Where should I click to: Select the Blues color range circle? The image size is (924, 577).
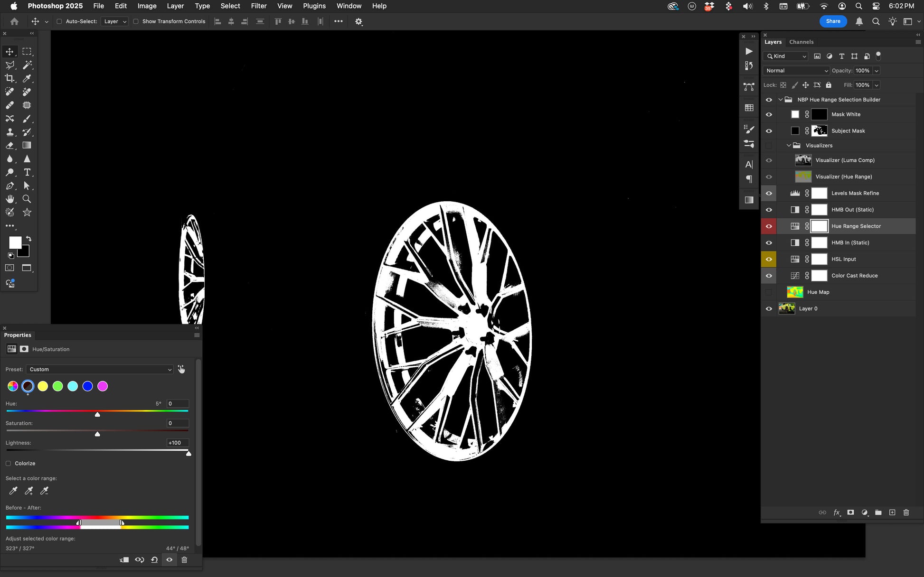click(87, 386)
